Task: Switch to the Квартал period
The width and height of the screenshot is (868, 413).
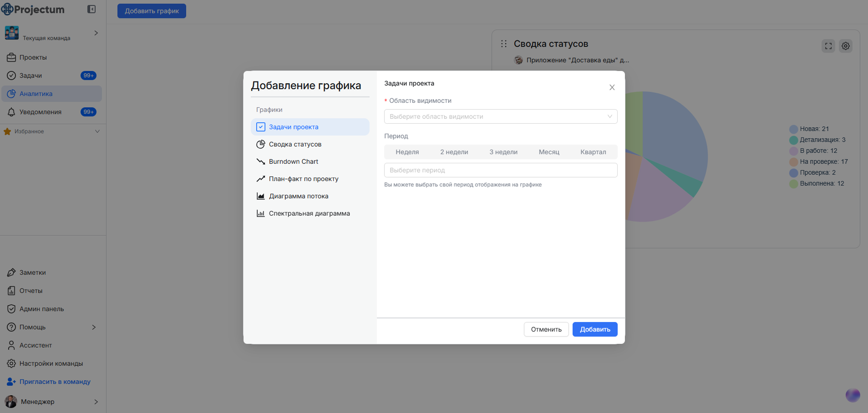Action: coord(593,151)
